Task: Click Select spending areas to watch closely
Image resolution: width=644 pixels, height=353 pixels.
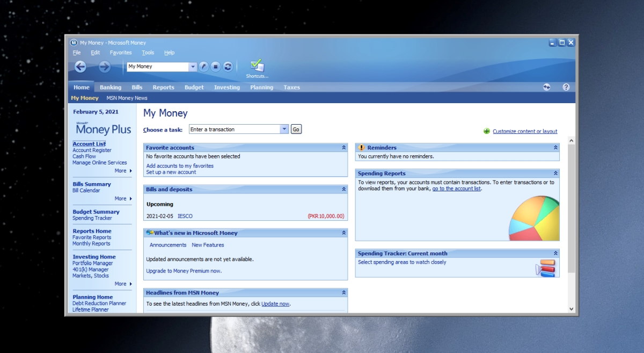Action: click(402, 262)
